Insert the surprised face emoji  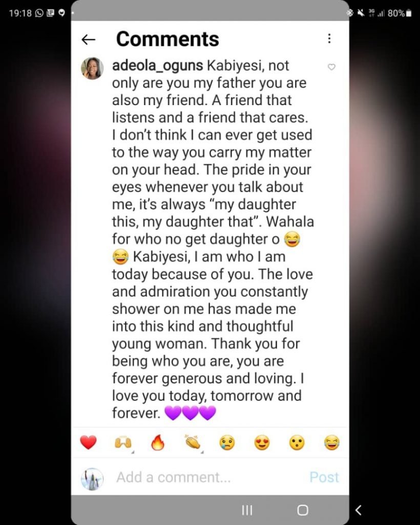(297, 443)
